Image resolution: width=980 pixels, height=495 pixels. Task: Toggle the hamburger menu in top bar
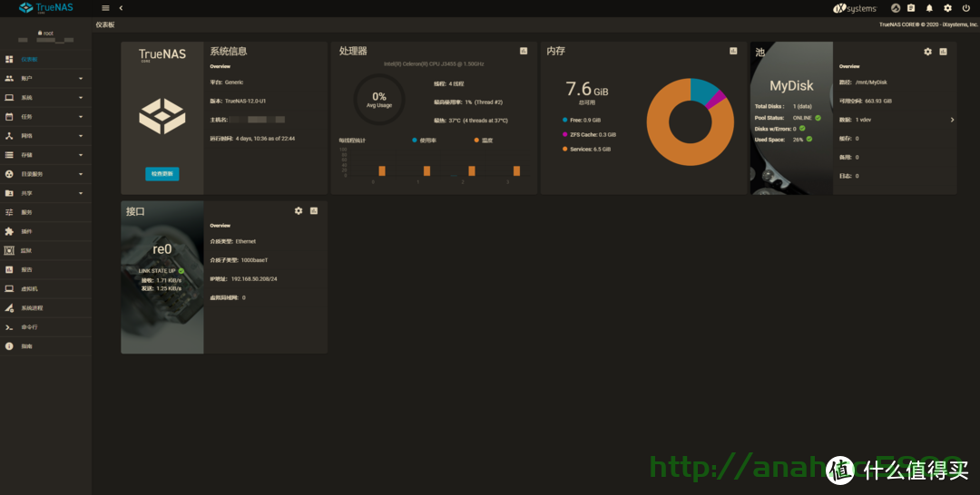[x=105, y=8]
